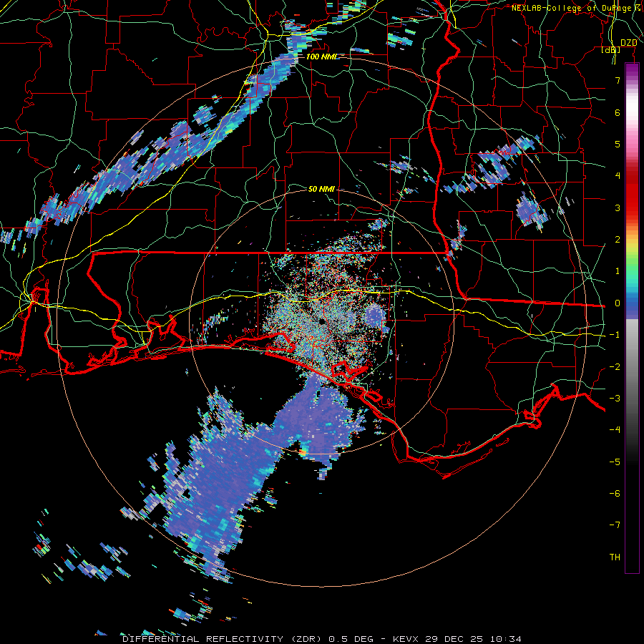
Task: Click the "5" value on the color scale
Action: click(618, 144)
